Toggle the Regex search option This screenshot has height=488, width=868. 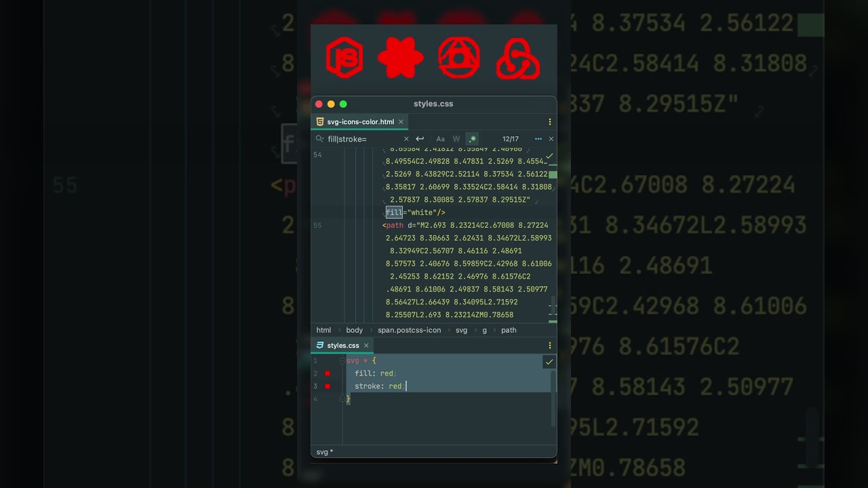click(472, 139)
